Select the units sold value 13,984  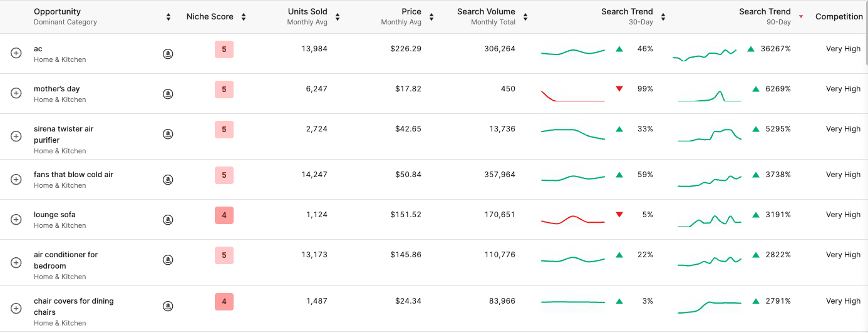(x=314, y=49)
